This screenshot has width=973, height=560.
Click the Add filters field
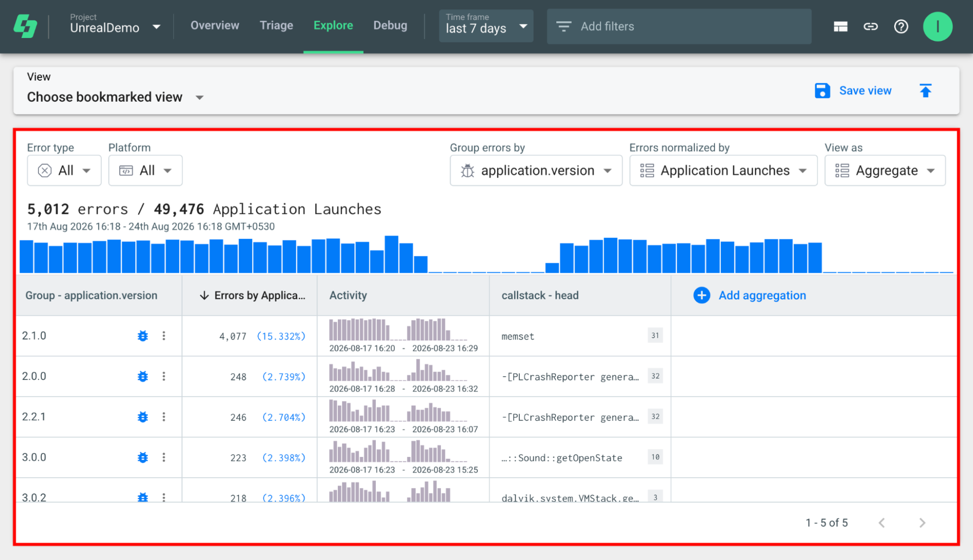(679, 26)
